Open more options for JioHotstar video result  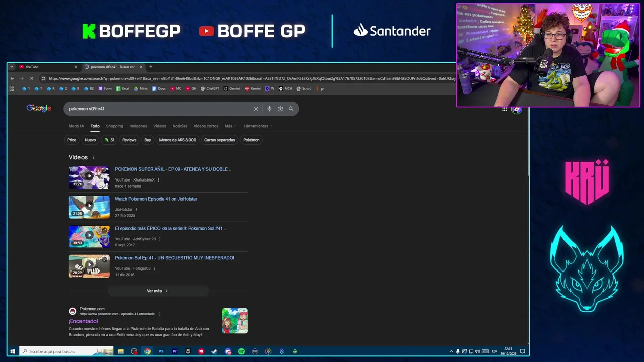tap(136, 210)
